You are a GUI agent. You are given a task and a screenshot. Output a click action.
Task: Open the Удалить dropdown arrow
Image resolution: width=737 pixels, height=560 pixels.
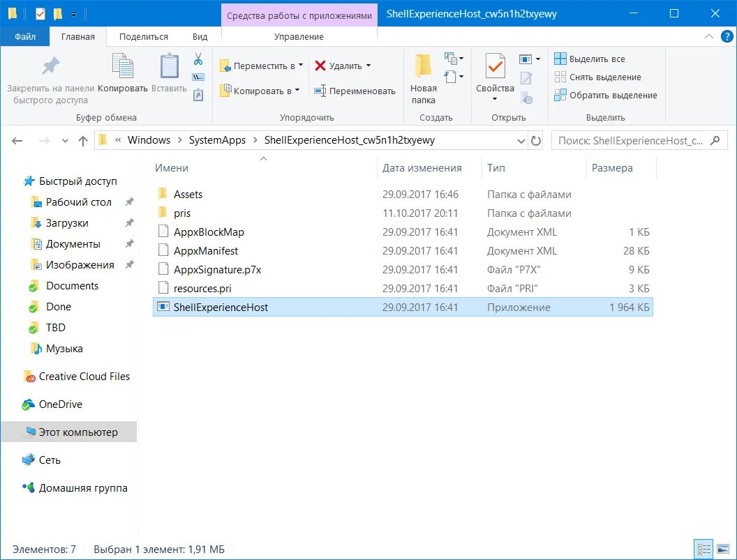click(368, 66)
